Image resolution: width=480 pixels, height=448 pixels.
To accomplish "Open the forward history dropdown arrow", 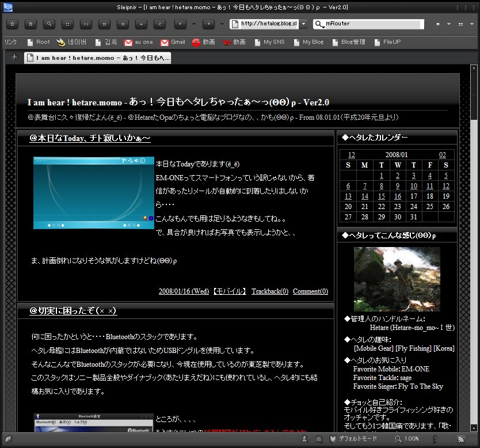I will (194, 24).
